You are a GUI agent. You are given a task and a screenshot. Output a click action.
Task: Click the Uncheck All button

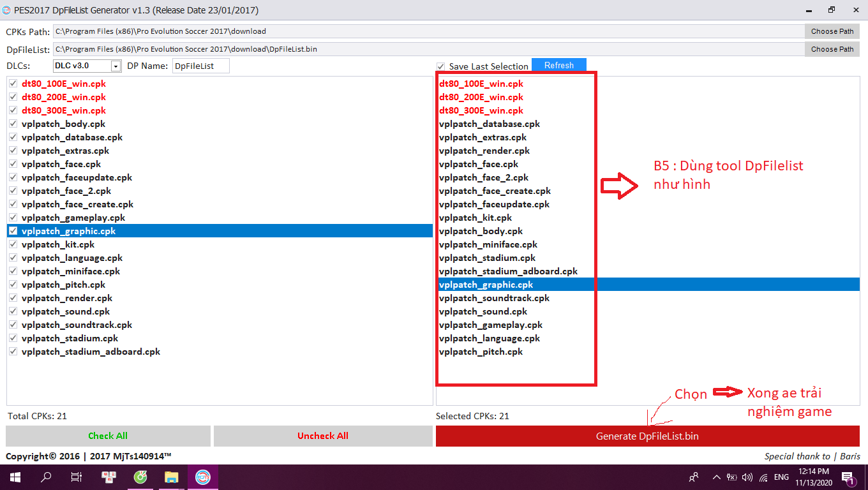(323, 436)
